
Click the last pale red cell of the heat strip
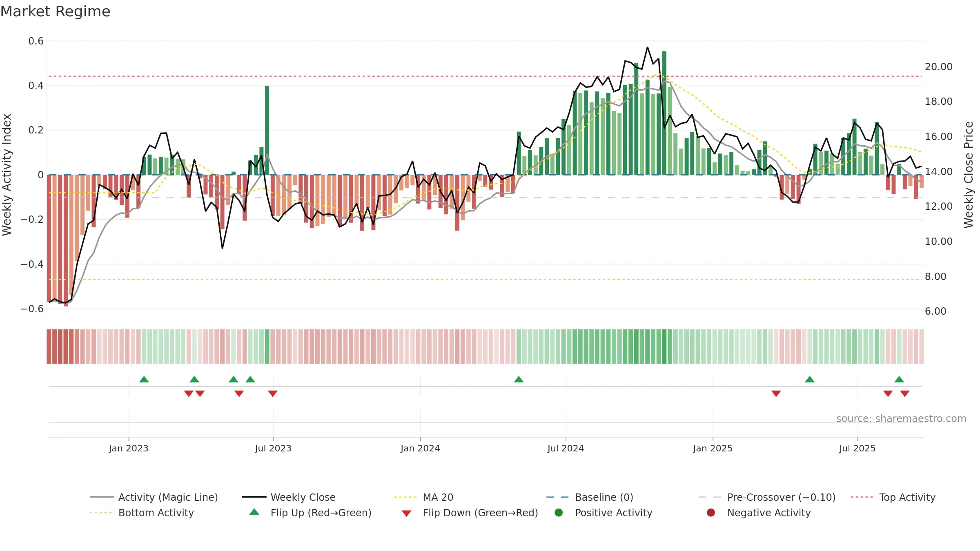pyautogui.click(x=922, y=347)
